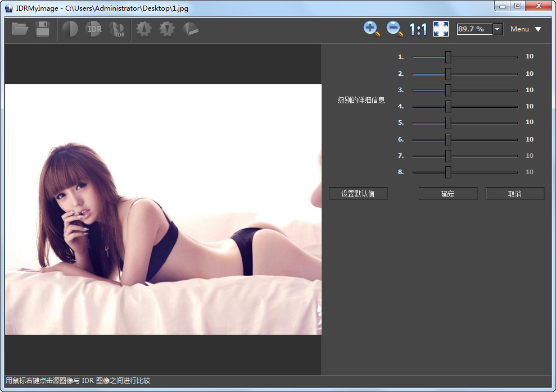Click the 设置默认值 button

358,194
